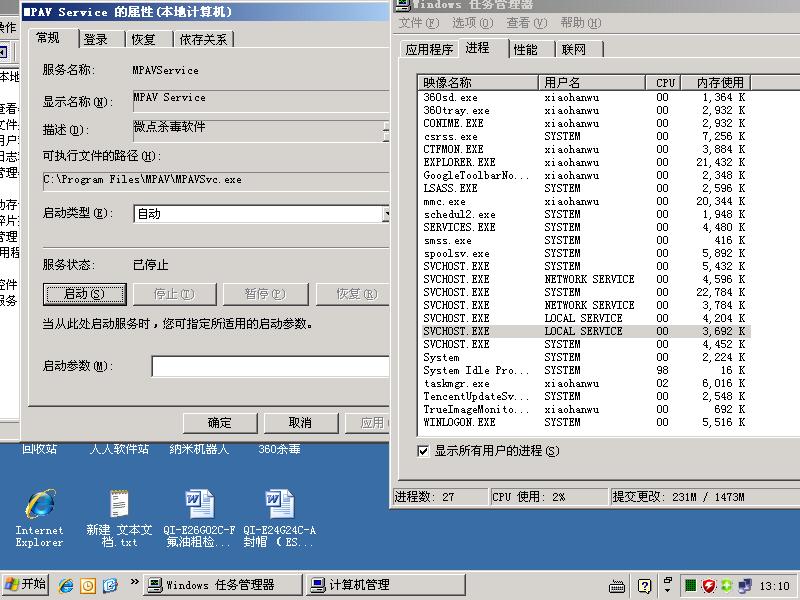The image size is (800, 600).
Task: Confirm the properties dialog with 确定
Action: (220, 423)
